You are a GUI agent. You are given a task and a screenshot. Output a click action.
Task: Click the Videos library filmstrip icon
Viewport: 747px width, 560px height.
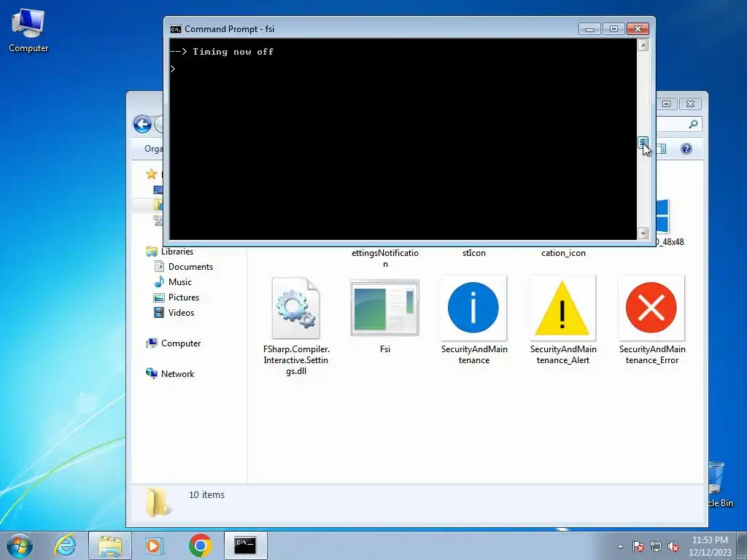point(159,313)
